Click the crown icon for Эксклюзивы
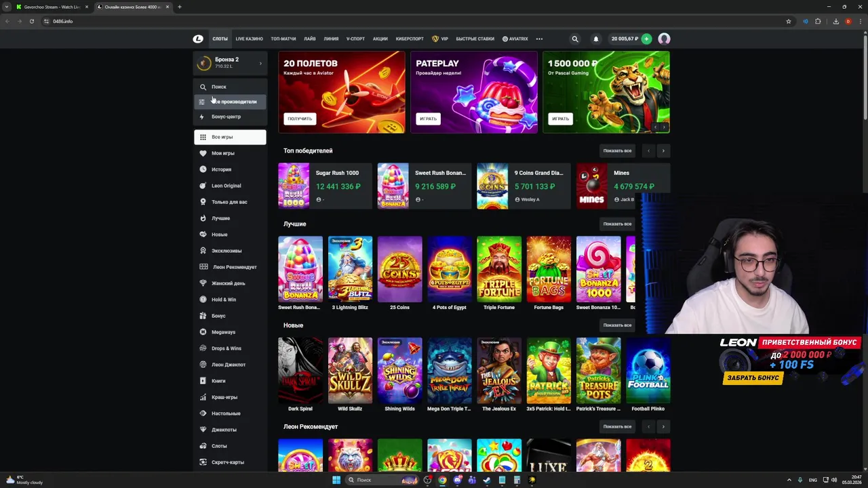The image size is (868, 488). [x=203, y=251]
